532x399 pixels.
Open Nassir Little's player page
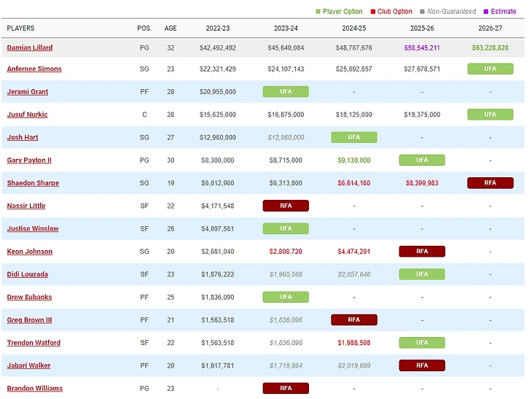click(26, 206)
